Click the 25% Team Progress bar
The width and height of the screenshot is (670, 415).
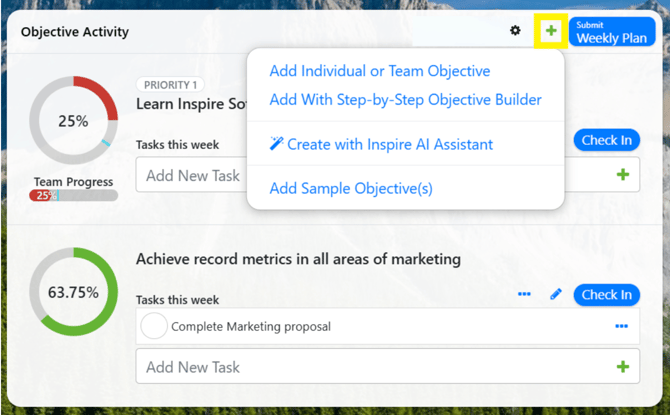(73, 196)
